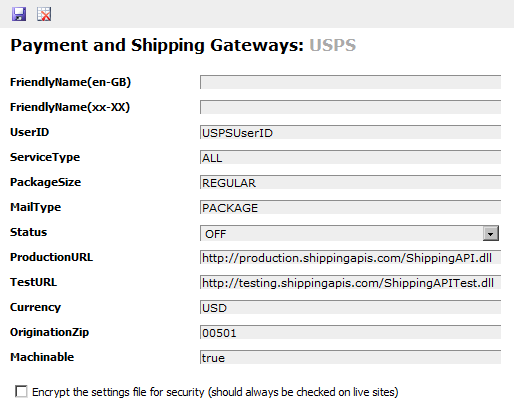Click the Encrypt the settings file label
Screen dimensions: 514x411
point(215,392)
